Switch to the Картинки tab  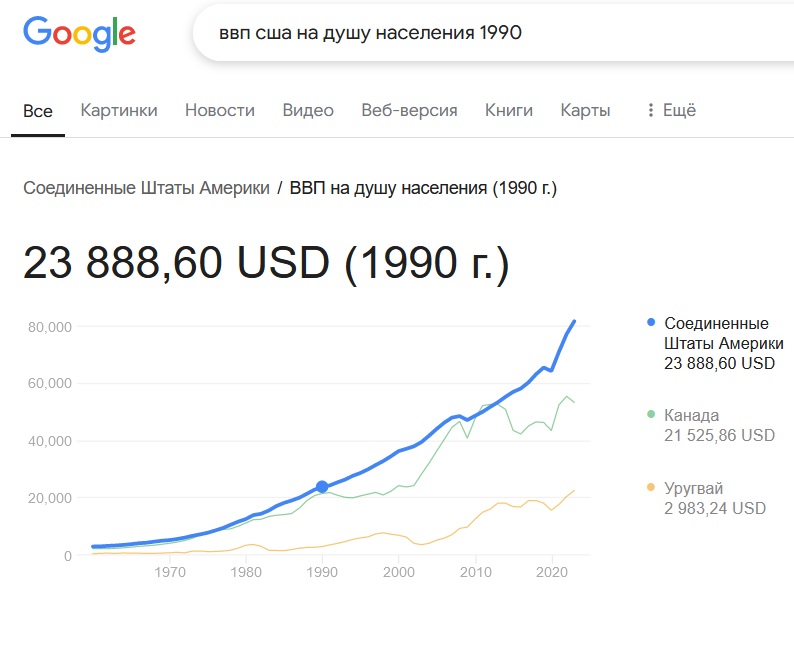click(x=119, y=110)
